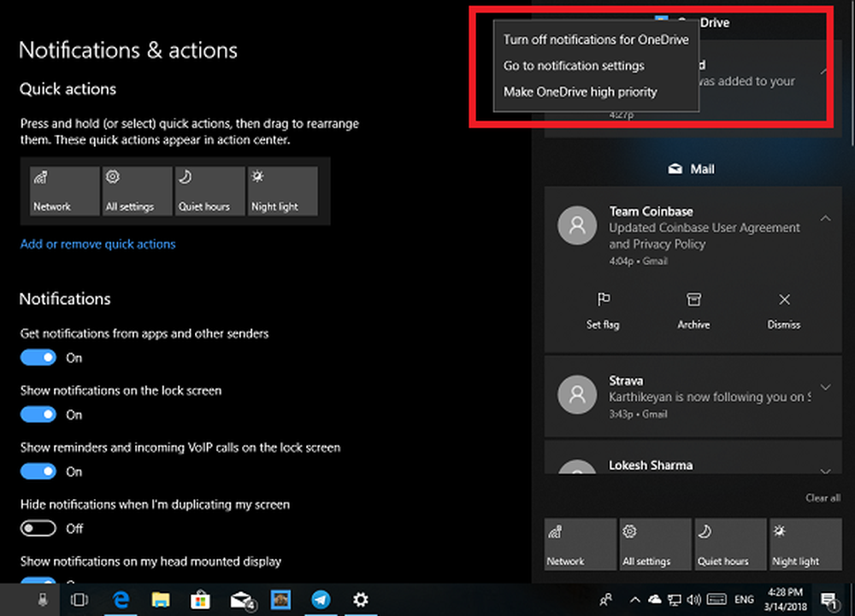Open Telegram from the taskbar
The height and width of the screenshot is (616, 855).
(x=321, y=600)
